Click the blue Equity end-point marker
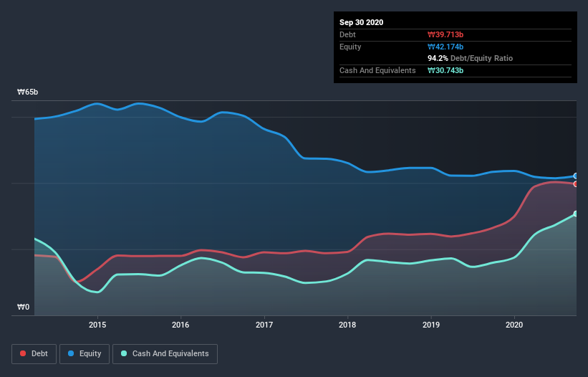This screenshot has height=377, width=588. pos(576,176)
